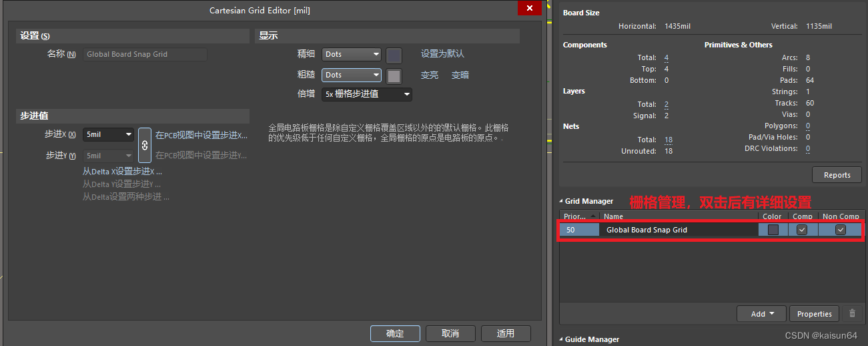
Task: Open the 倍增 multiplier dropdown
Action: coord(367,94)
